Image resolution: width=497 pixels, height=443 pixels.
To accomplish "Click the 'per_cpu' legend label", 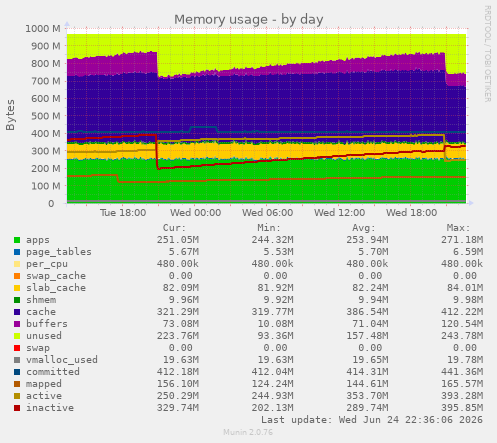I will 47,264.
